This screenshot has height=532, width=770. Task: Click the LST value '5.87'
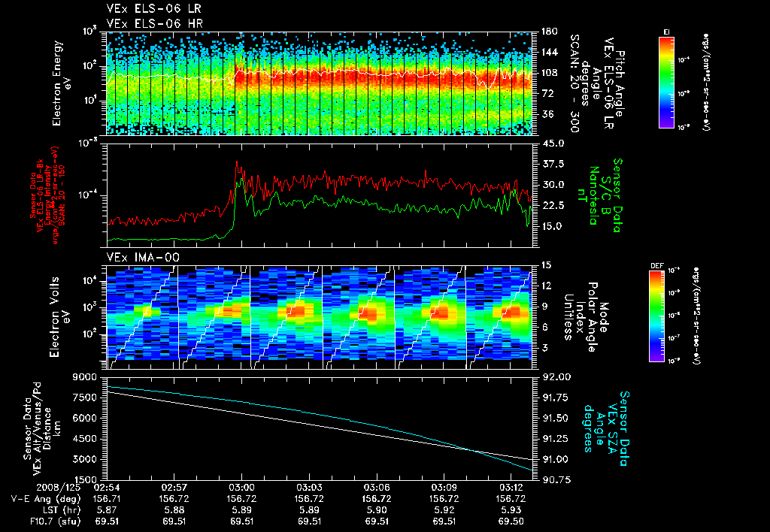(107, 510)
